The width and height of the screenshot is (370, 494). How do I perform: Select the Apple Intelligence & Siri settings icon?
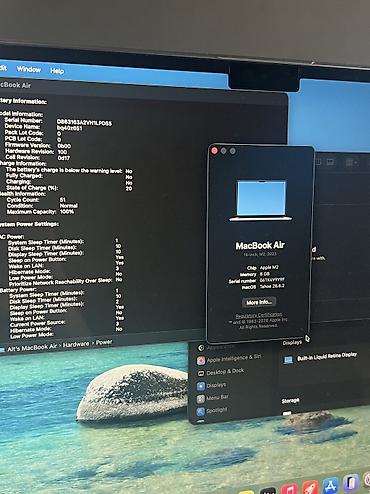point(201,360)
